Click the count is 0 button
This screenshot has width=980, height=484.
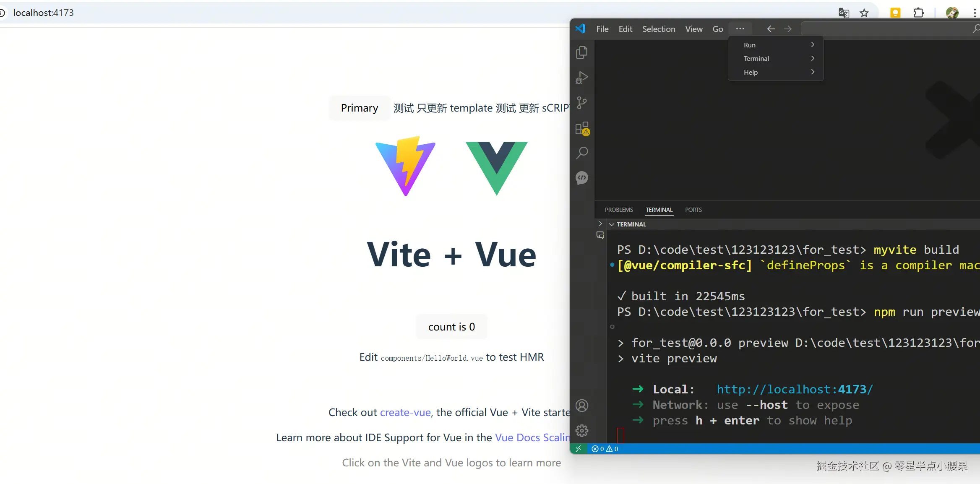coord(451,327)
